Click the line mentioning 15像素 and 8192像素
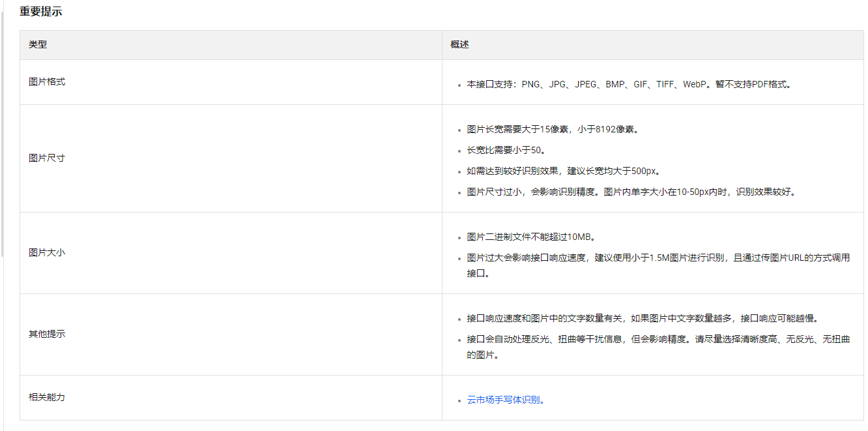This screenshot has height=431, width=868. [553, 129]
